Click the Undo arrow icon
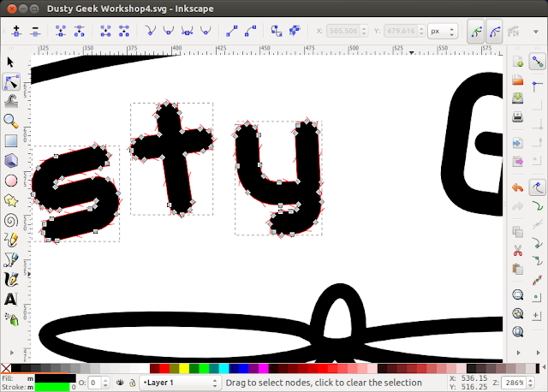548x392 pixels. tap(517, 188)
